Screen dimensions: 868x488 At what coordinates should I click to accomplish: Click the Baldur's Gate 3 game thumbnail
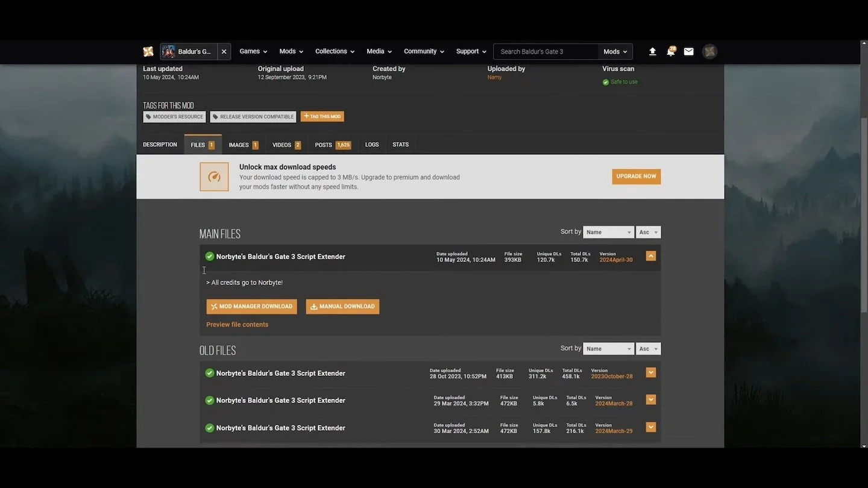pos(169,52)
